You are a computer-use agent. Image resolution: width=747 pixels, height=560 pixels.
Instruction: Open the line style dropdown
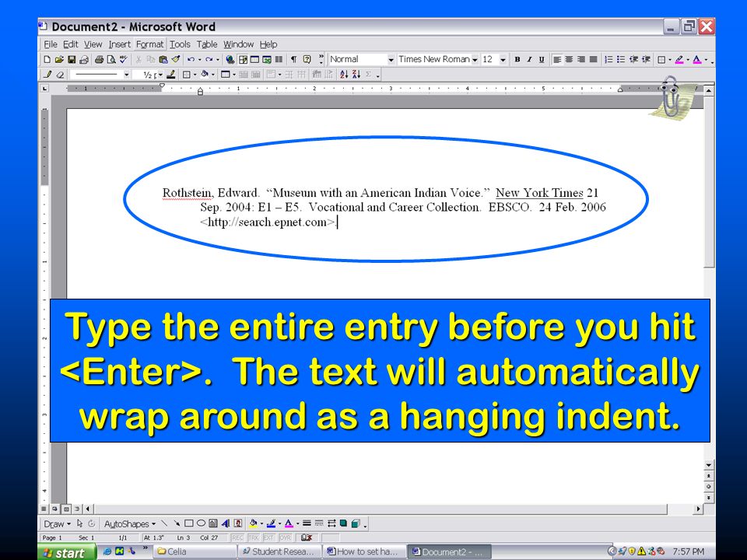(126, 75)
